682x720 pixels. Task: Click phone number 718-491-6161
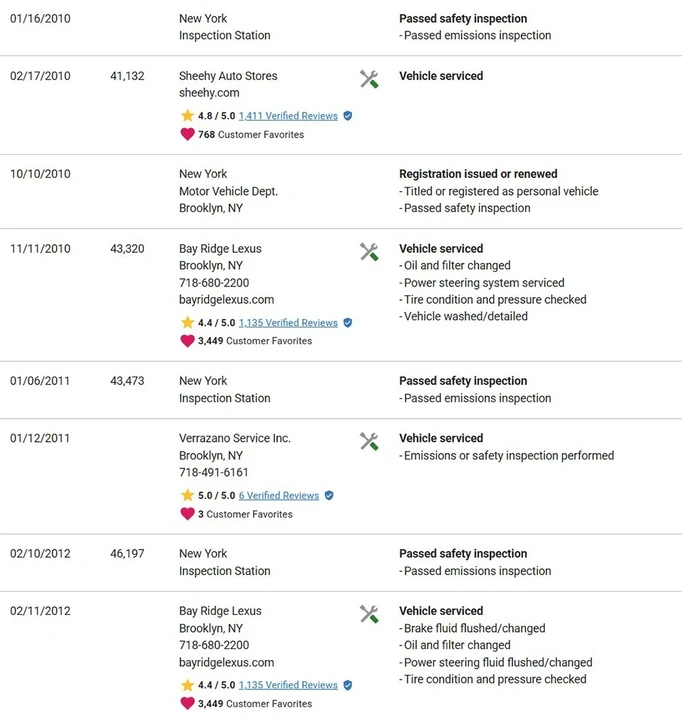[214, 472]
